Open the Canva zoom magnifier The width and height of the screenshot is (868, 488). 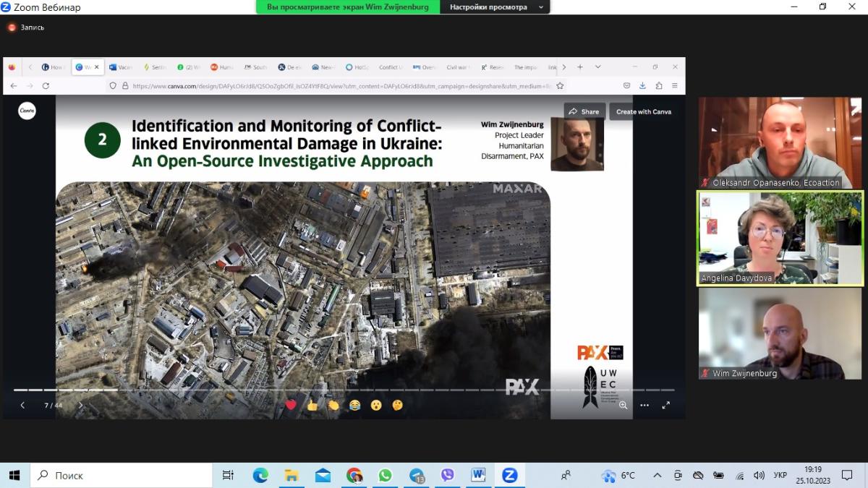[x=623, y=406]
